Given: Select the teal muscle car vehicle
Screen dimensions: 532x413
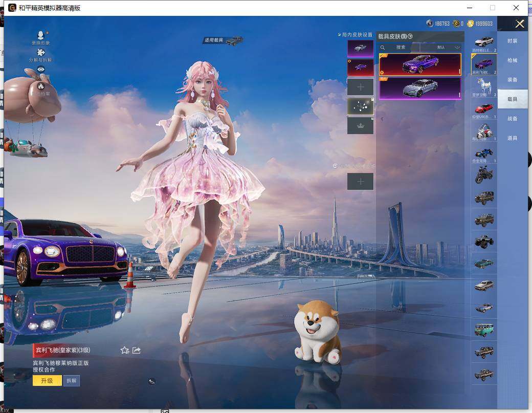Looking at the screenshot, I should 484,264.
